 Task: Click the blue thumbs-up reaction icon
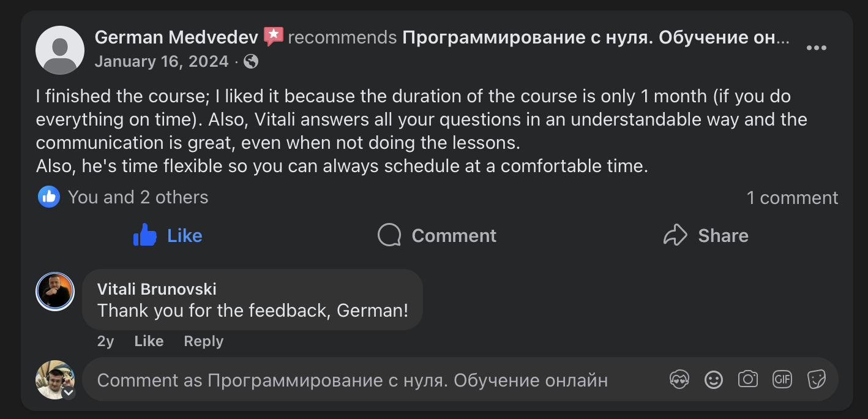click(49, 197)
